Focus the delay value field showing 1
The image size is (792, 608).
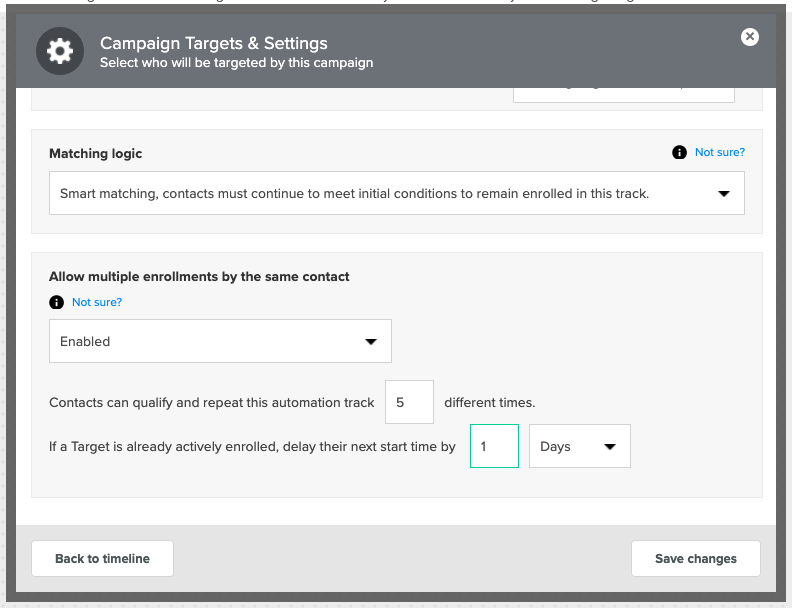494,446
